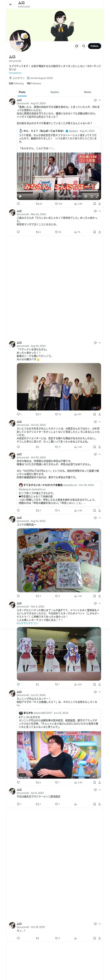
Task: Follow the ムロ account
Action: coord(95,46)
